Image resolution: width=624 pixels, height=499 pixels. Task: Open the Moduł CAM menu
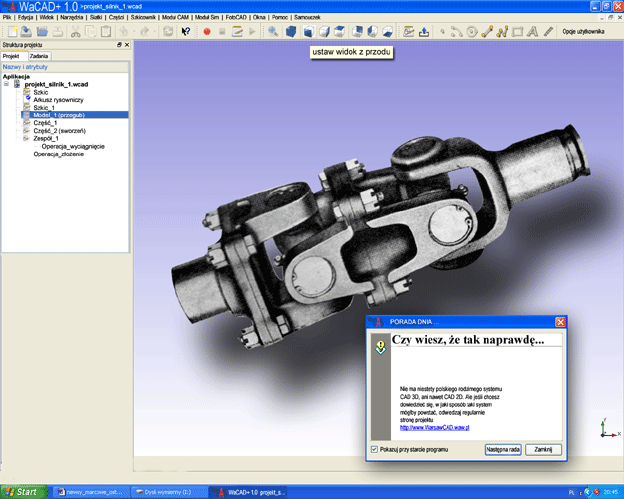tap(175, 17)
